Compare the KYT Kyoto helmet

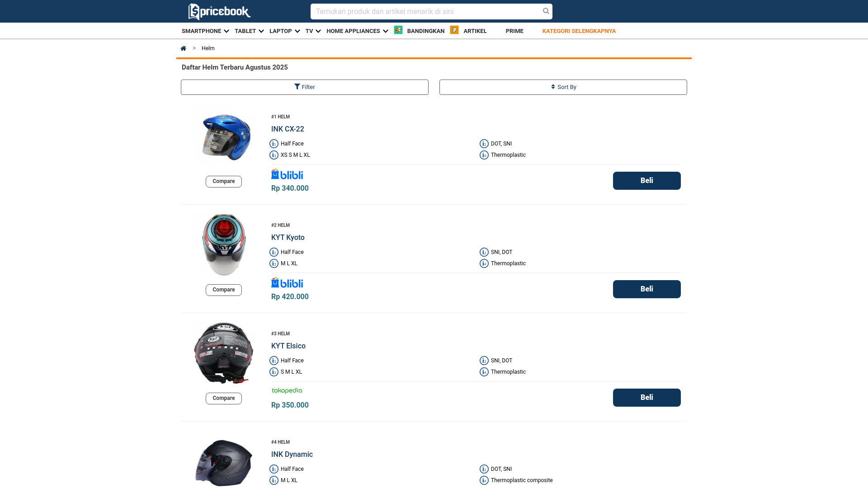point(223,290)
